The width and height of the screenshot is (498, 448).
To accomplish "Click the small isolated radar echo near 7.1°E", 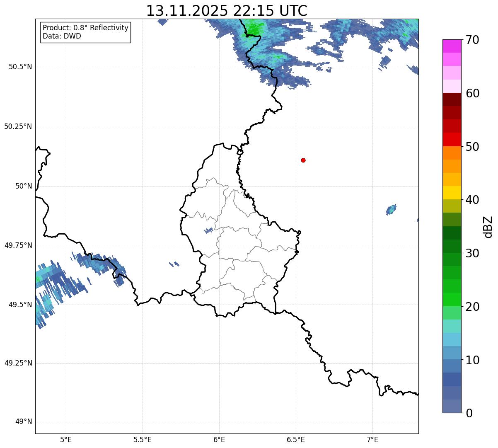I will pyautogui.click(x=391, y=209).
